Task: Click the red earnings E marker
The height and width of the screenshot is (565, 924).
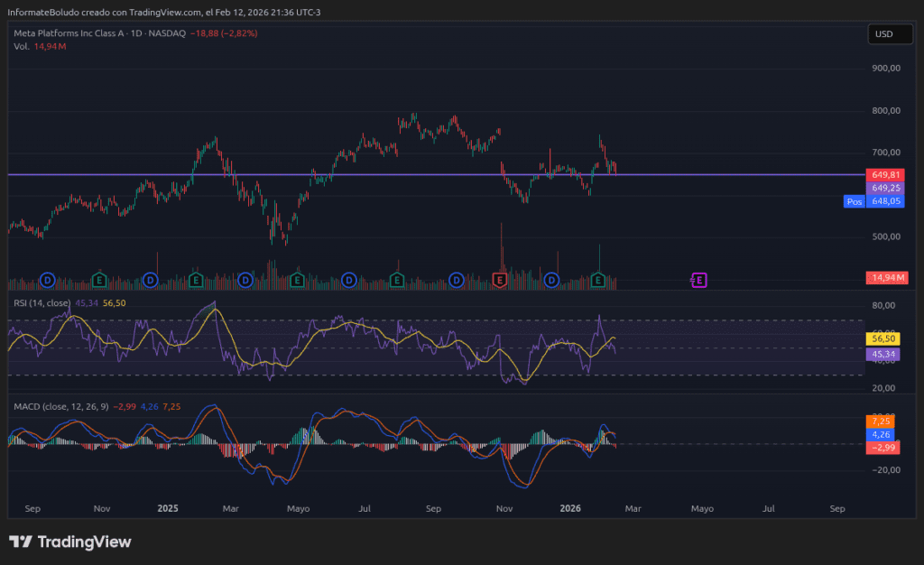Action: (499, 281)
